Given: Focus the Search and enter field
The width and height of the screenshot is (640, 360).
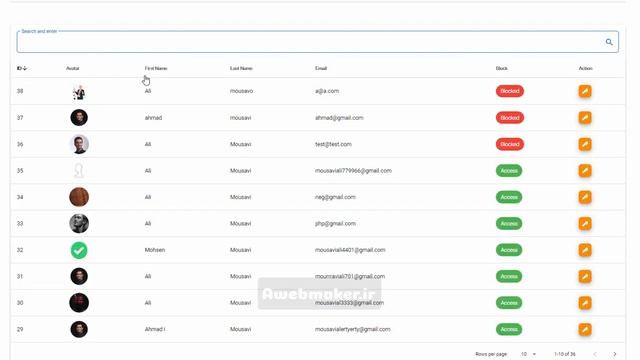Looking at the screenshot, I should coord(318,42).
